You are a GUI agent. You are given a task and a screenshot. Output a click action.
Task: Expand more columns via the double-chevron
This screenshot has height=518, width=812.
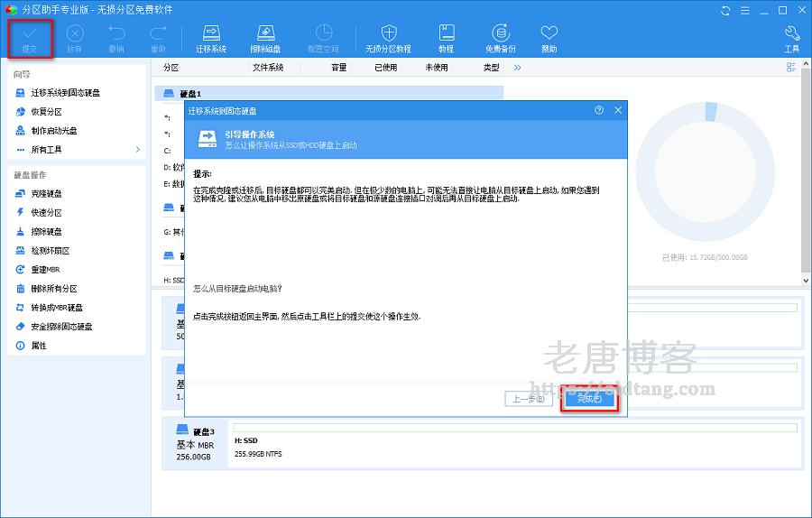pyautogui.click(x=518, y=68)
